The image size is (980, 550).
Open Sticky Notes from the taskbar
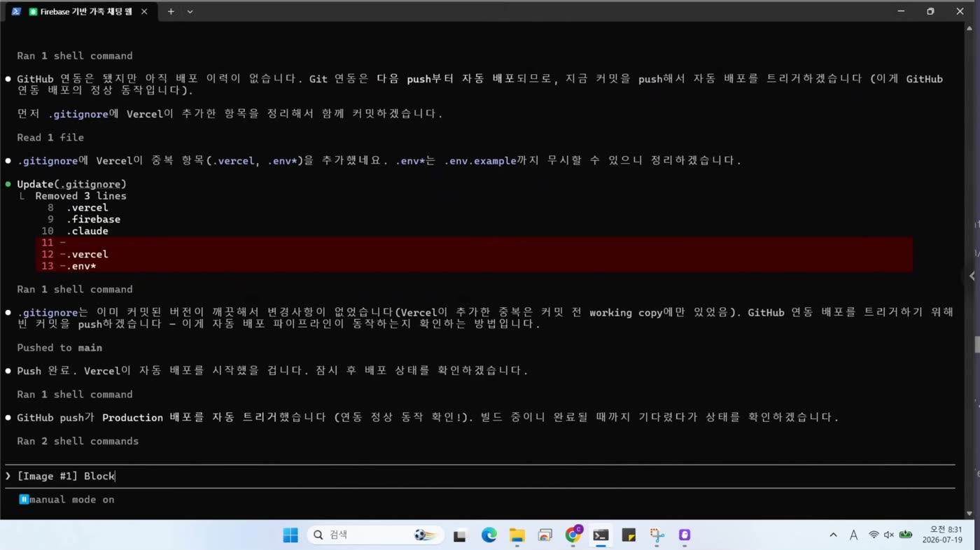[629, 535]
